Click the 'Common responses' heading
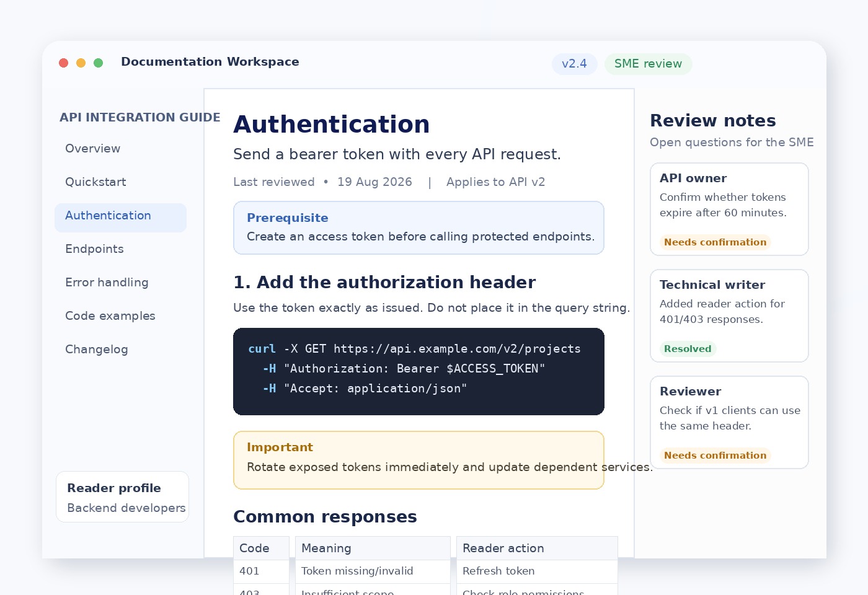The image size is (868, 595). (x=325, y=517)
